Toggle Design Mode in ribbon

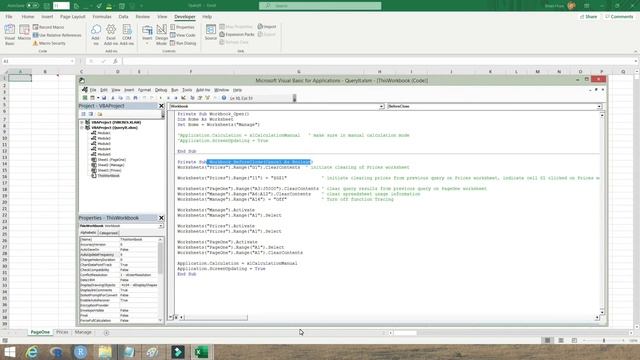[162, 35]
